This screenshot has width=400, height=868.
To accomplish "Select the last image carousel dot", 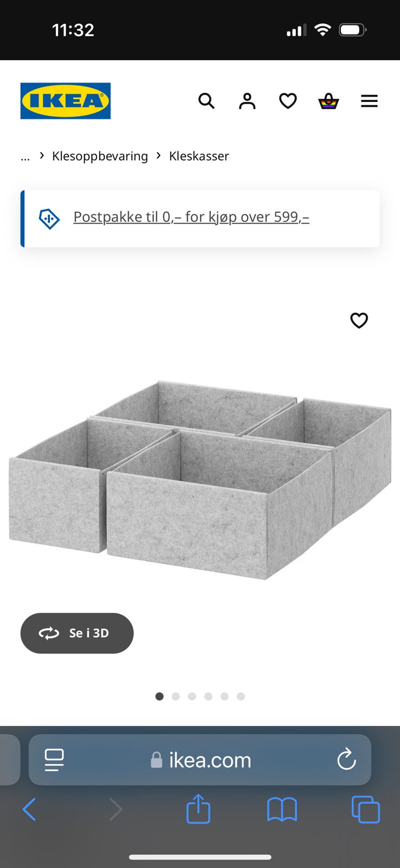I will (x=241, y=697).
